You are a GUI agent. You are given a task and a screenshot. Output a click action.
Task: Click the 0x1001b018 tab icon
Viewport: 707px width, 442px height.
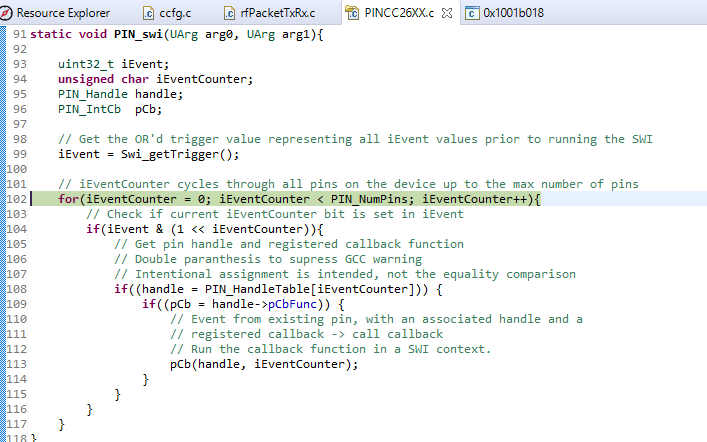pyautogui.click(x=471, y=13)
